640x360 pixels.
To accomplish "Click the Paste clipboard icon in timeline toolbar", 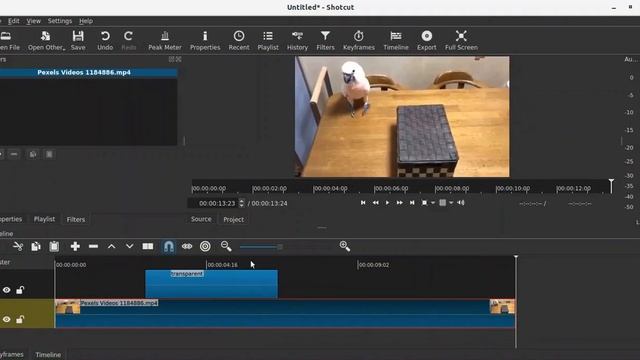I will point(54,246).
